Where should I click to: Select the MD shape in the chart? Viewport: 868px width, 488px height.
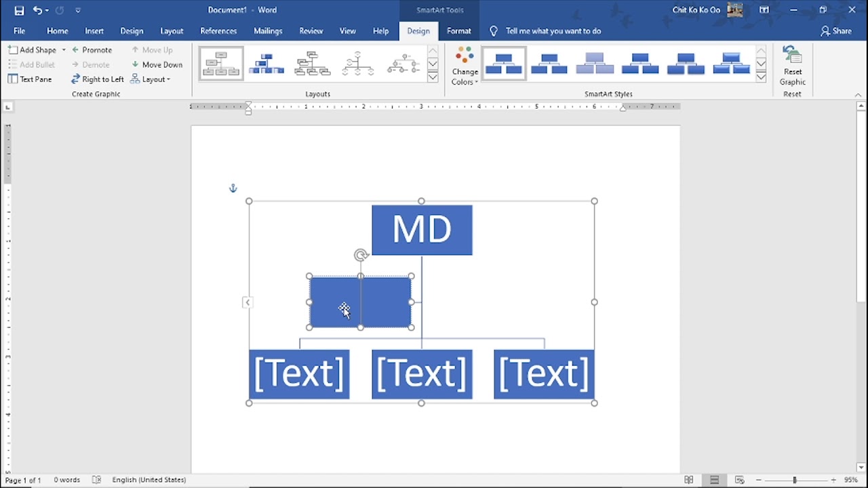(422, 230)
